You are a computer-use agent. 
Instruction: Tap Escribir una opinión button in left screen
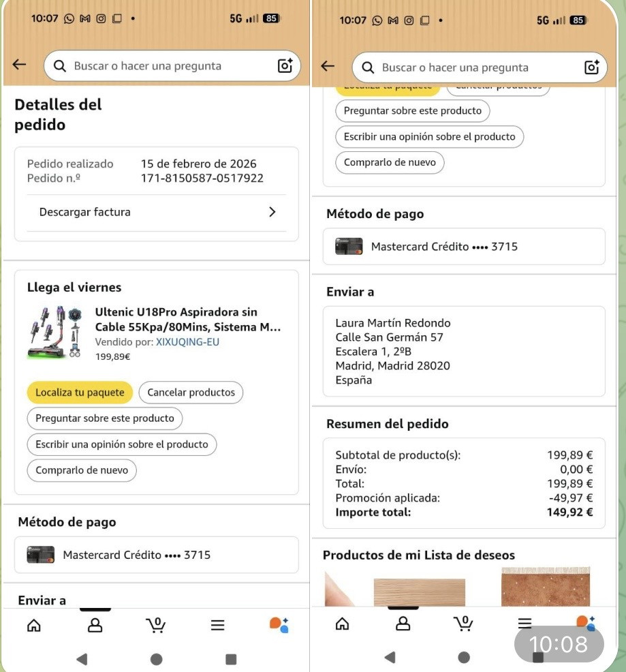[x=122, y=444]
